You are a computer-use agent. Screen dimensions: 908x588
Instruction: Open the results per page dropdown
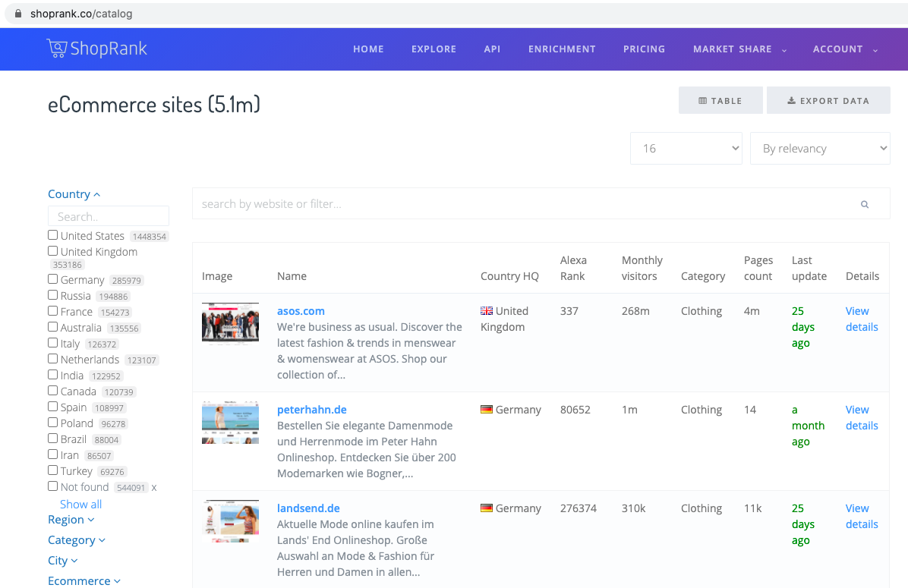686,149
